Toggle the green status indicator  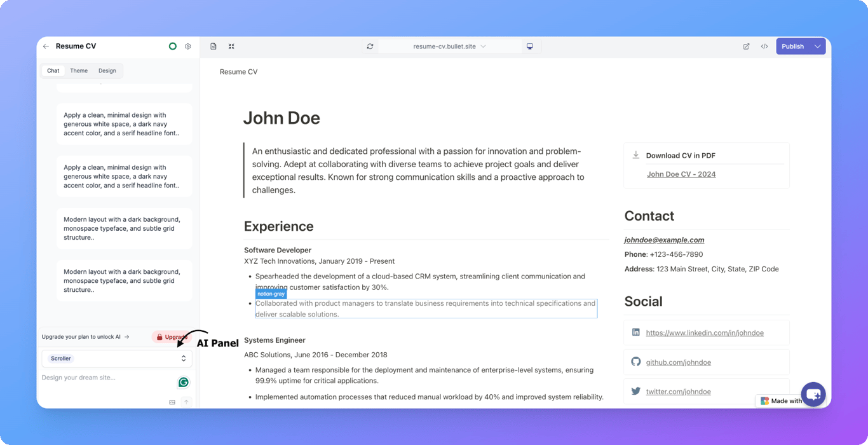172,46
